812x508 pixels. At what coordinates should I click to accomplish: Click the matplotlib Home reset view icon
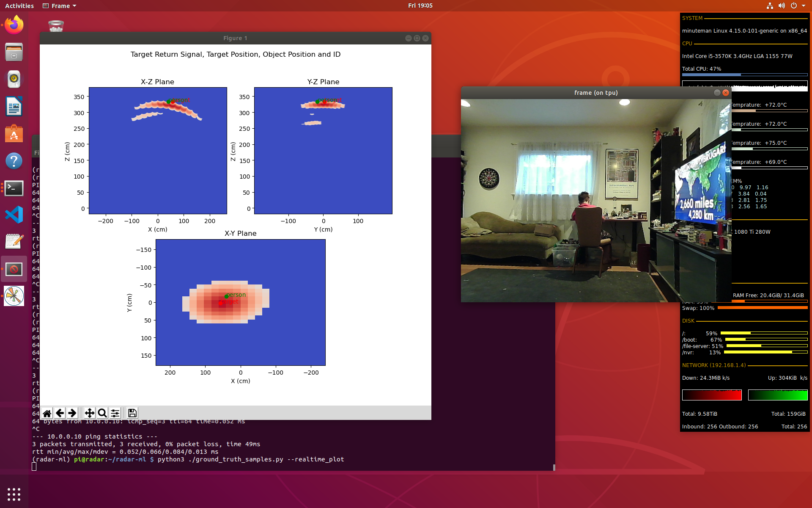click(x=47, y=413)
